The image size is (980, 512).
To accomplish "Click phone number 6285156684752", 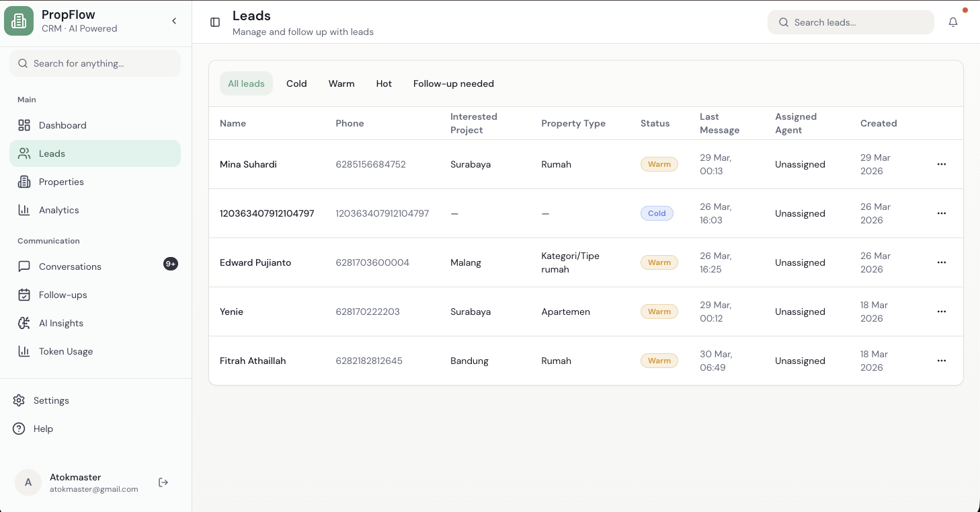I will tap(370, 164).
